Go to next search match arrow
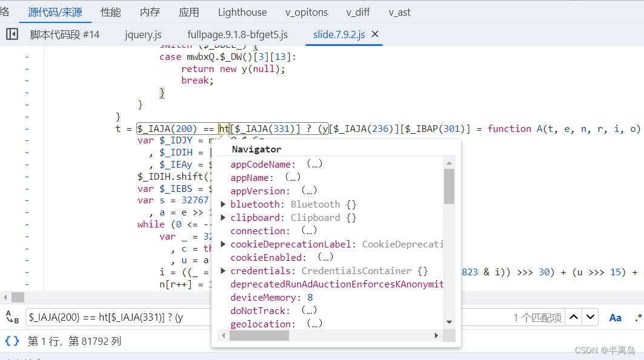The height and width of the screenshot is (360, 644). pyautogui.click(x=590, y=317)
